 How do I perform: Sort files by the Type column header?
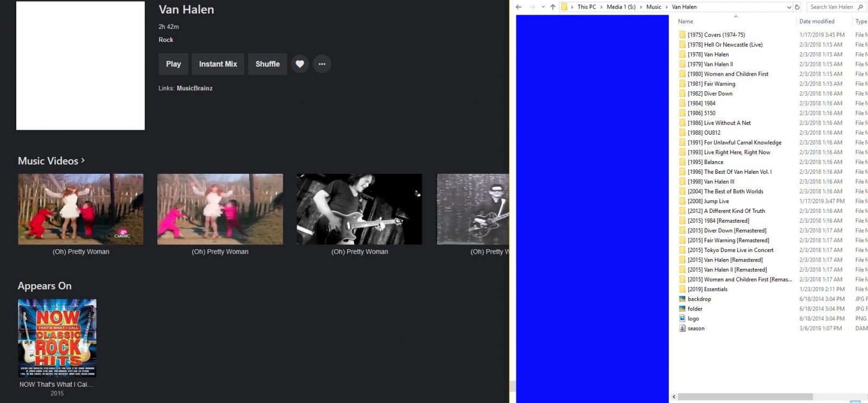[861, 22]
